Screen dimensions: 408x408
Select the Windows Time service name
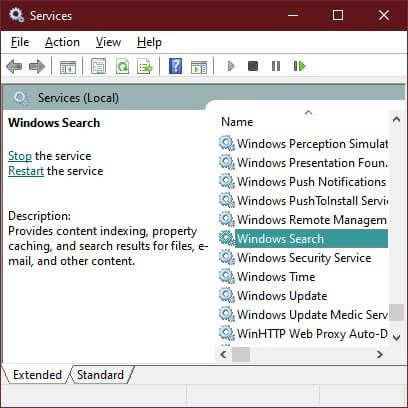click(x=276, y=277)
